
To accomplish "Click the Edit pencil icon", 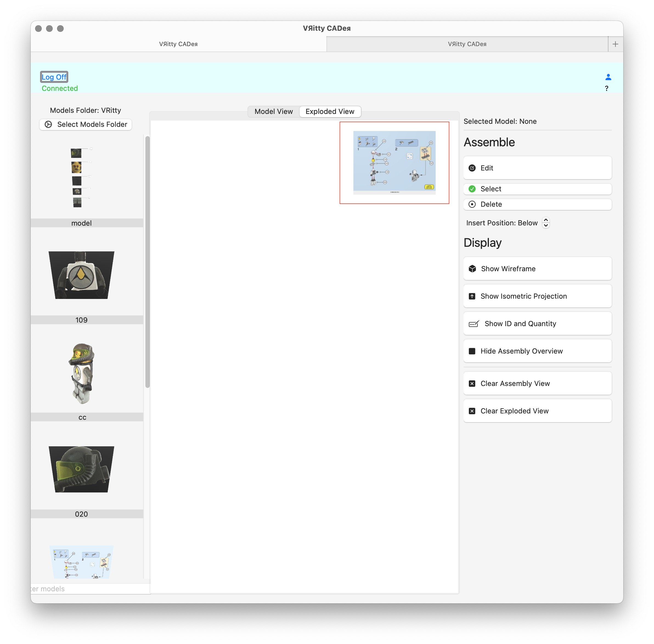I will click(x=472, y=168).
